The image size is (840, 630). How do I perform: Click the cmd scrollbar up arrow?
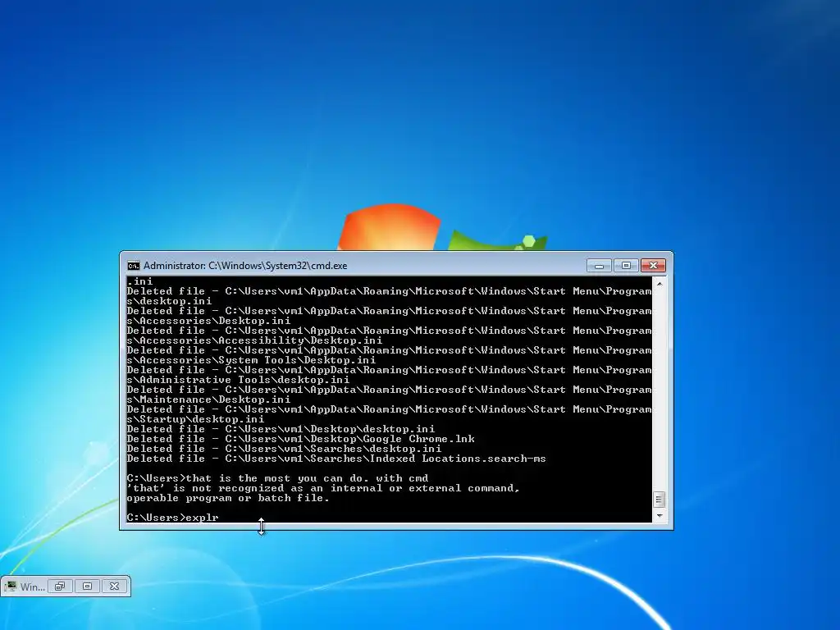[660, 283]
